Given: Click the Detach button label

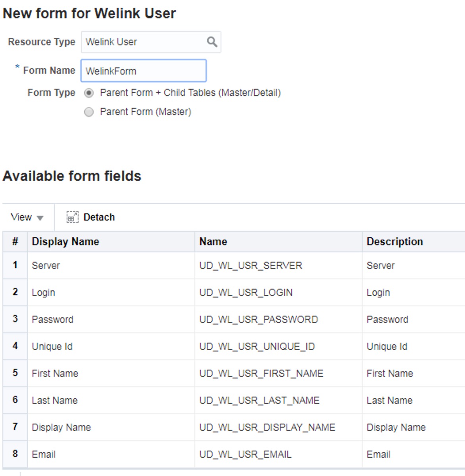Looking at the screenshot, I should coord(99,217).
